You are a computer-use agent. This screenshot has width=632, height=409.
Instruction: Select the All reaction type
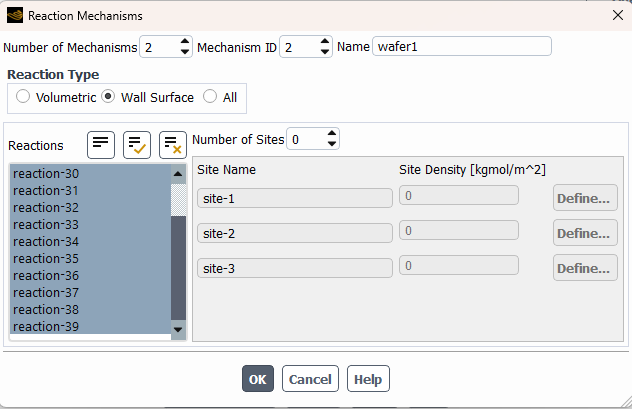[x=210, y=97]
